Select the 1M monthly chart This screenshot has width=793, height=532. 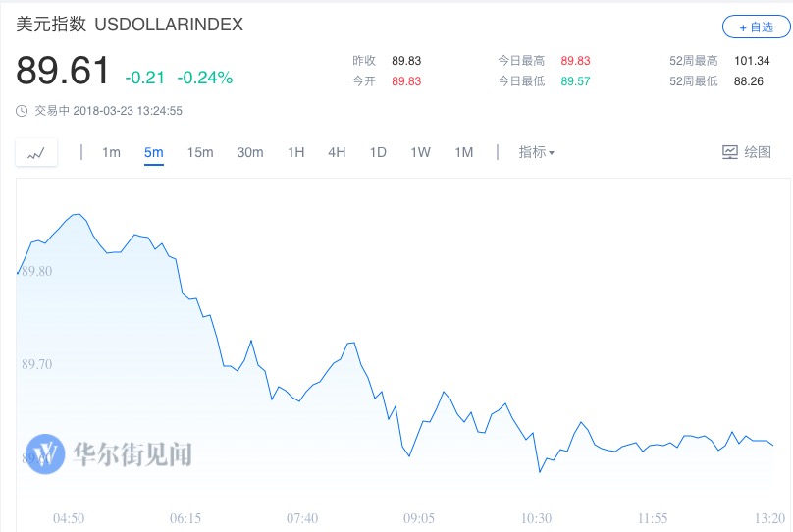463,152
